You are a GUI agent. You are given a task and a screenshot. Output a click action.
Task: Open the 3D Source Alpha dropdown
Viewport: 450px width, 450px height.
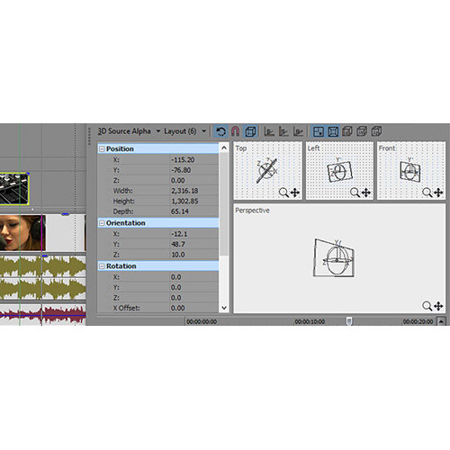click(158, 131)
